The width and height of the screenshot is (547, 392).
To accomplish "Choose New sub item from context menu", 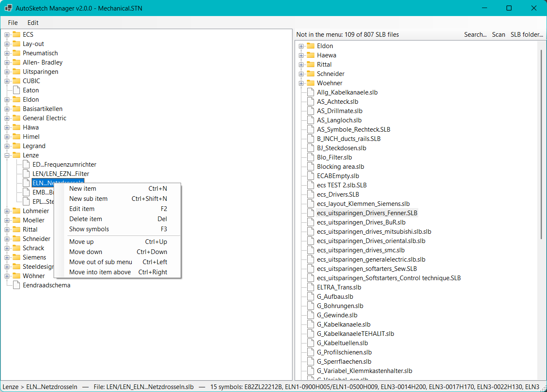I will pos(118,199).
